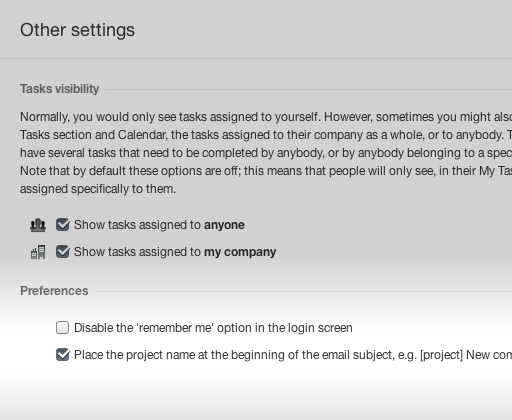Uncheck Show tasks assigned to anyone checkbox

63,225
